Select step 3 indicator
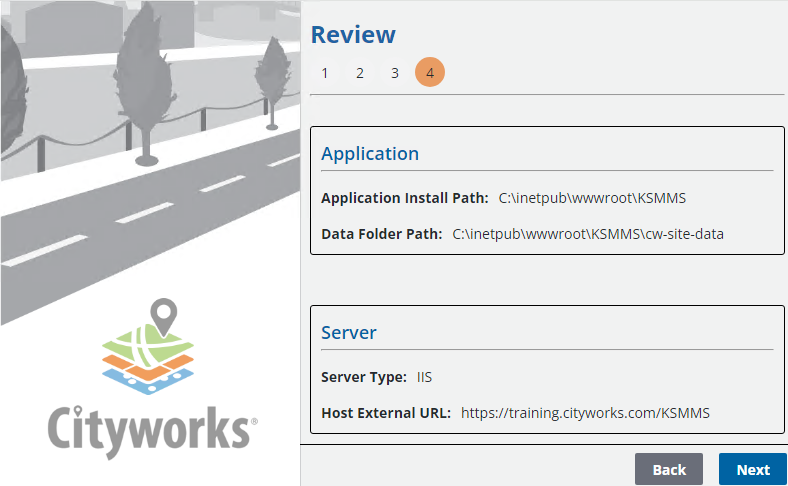788x486 pixels. [395, 73]
